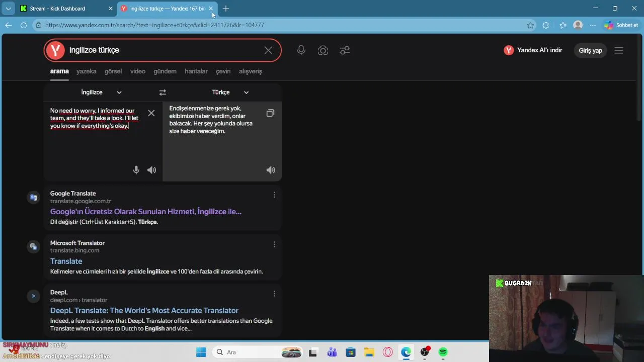Click Giriş yap sign-in button
Viewport: 644px width, 362px height.
pyautogui.click(x=590, y=50)
